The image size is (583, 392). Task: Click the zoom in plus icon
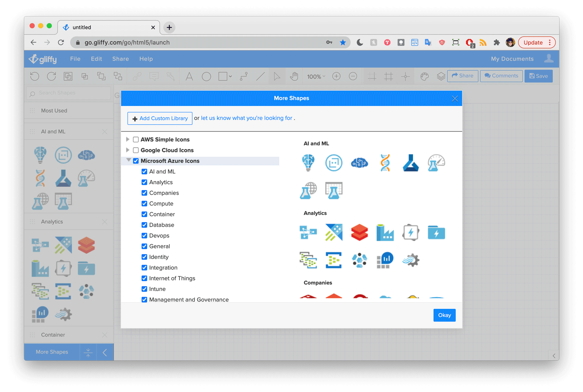[x=336, y=76]
